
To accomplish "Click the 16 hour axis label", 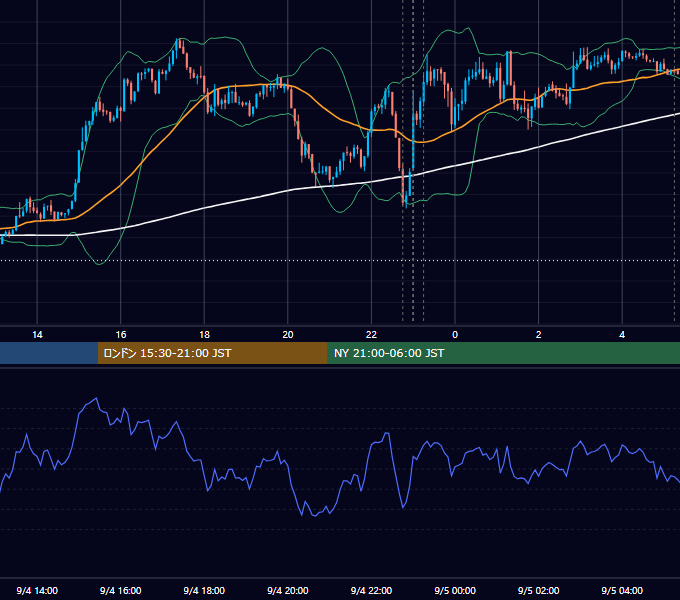I will [x=121, y=335].
